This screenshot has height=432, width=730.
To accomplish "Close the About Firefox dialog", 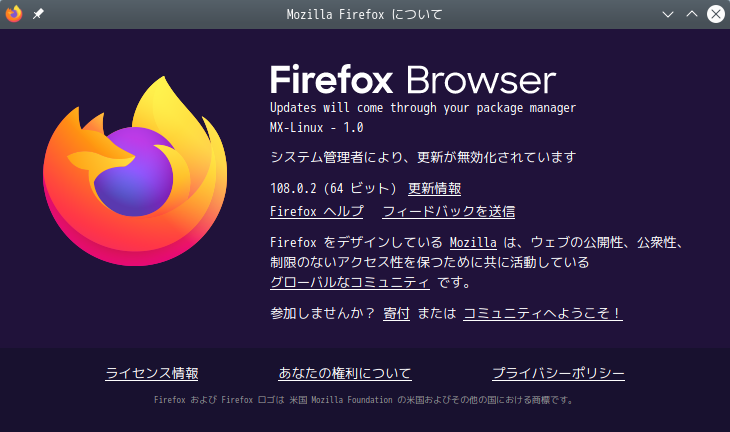I will [x=716, y=14].
